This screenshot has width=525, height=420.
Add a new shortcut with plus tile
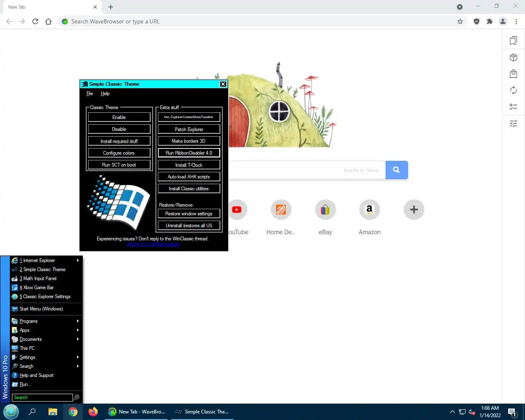click(x=414, y=210)
